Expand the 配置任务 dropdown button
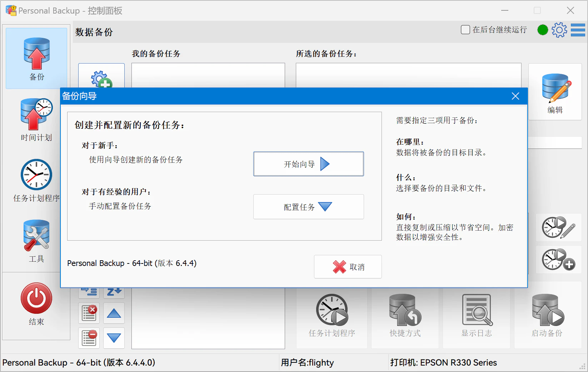This screenshot has width=588, height=372. click(308, 207)
